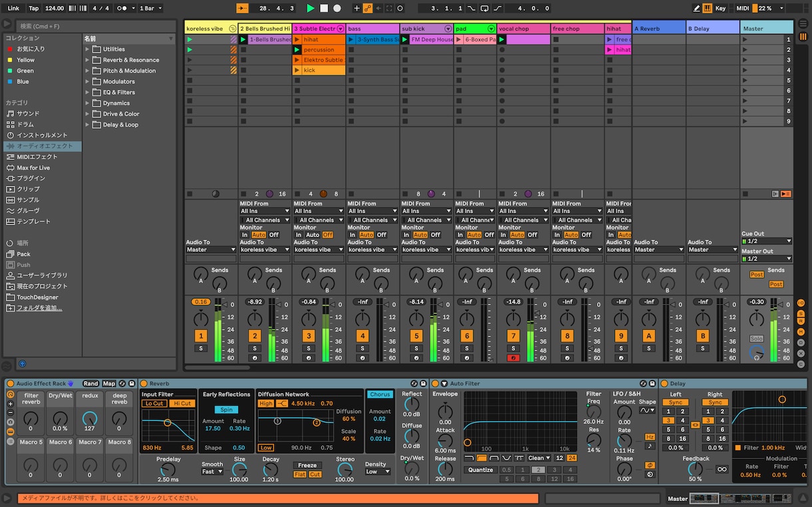Open the Auto Filter Clean circuit dropdown
The height and width of the screenshot is (507, 812).
pyautogui.click(x=539, y=458)
